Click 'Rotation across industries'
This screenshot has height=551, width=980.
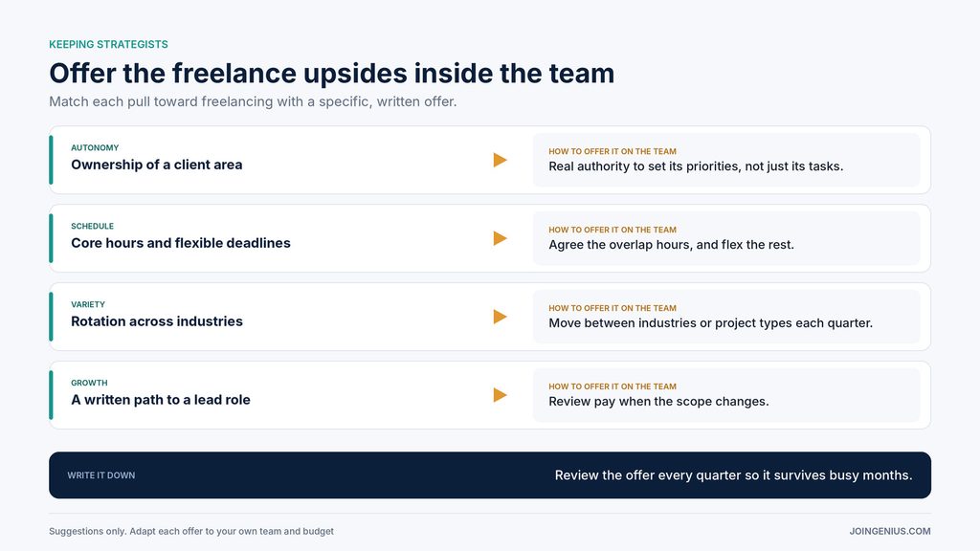point(157,321)
